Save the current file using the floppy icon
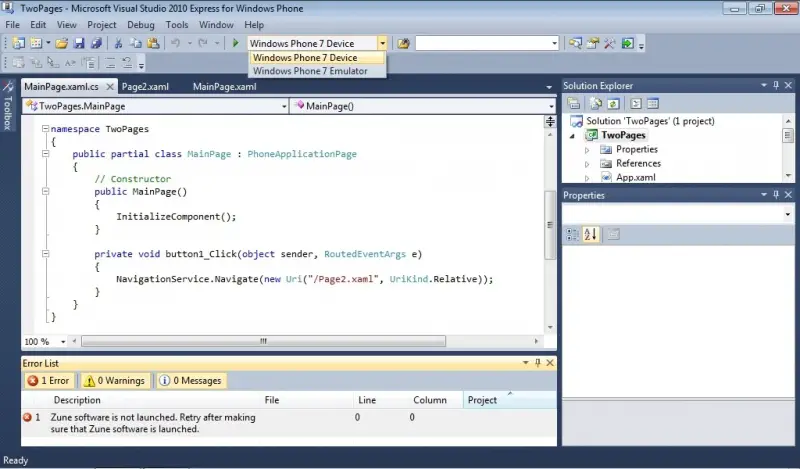 (79, 43)
